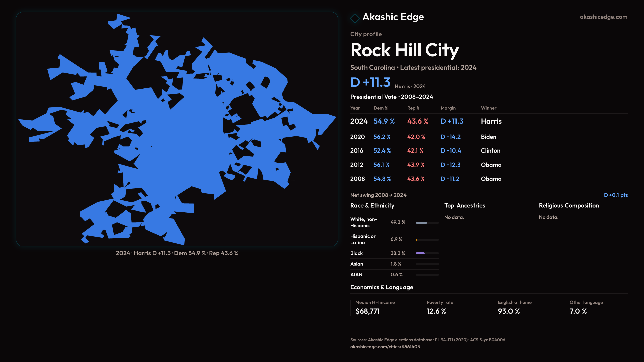
Task: Select the 2008 Obama D +11.2 row
Action: point(488,179)
